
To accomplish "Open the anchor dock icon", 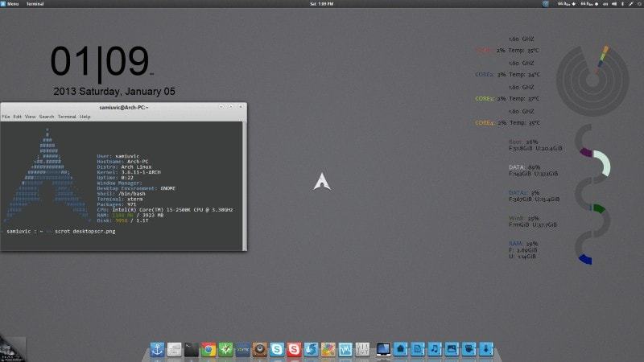I will [156, 350].
